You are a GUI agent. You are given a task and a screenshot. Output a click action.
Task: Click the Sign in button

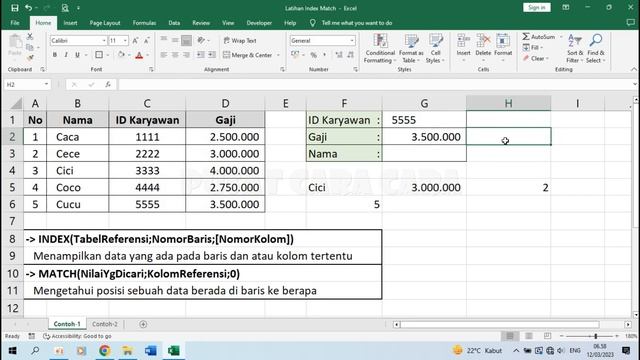tap(536, 7)
